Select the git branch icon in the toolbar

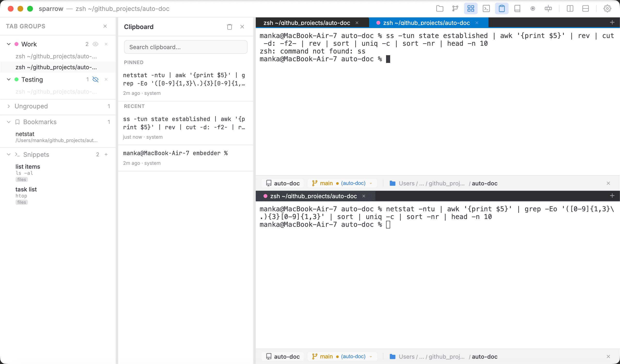(454, 9)
